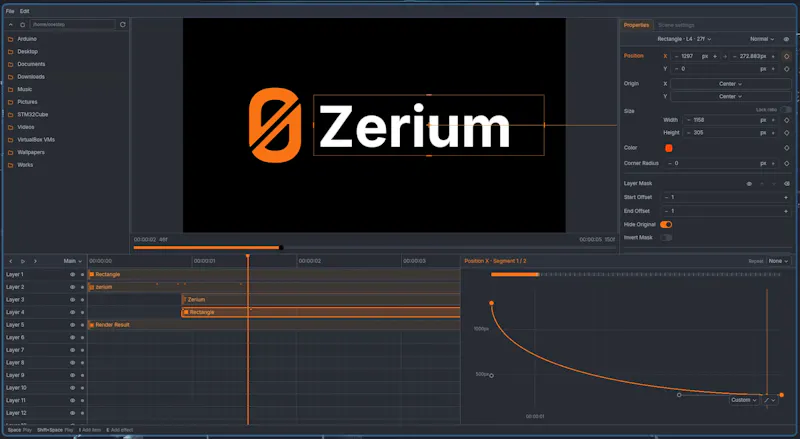Open the Rectangle L4 element selector dropdown
The width and height of the screenshot is (800, 439).
click(x=684, y=39)
